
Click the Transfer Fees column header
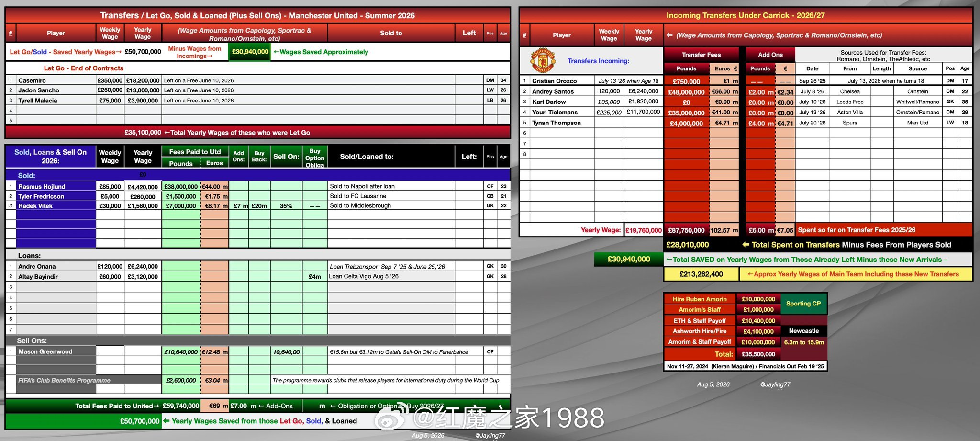[x=701, y=55]
